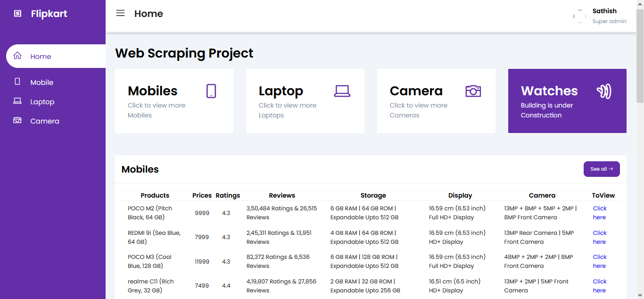The image size is (644, 299).
Task: Open the Mobiles card to view more
Action: coord(174,101)
